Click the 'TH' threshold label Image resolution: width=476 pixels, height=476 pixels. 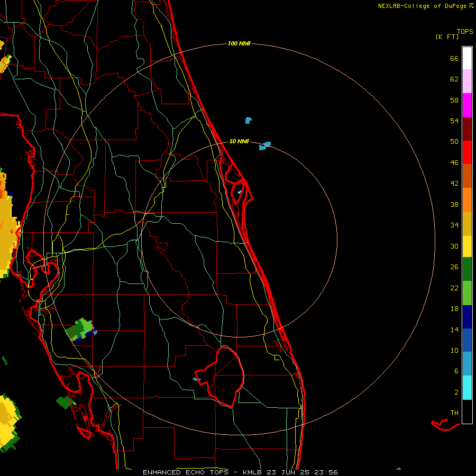tap(454, 413)
